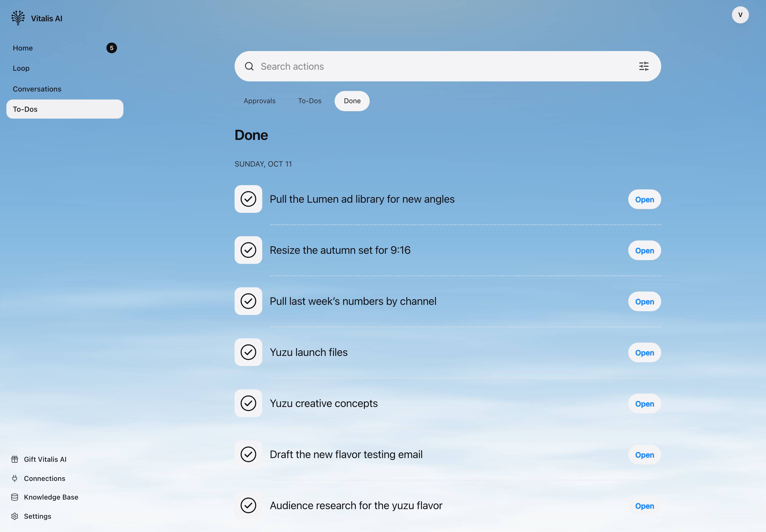This screenshot has width=766, height=532.
Task: Click the gift icon beside Gift Vitalis AI
Action: (15, 459)
